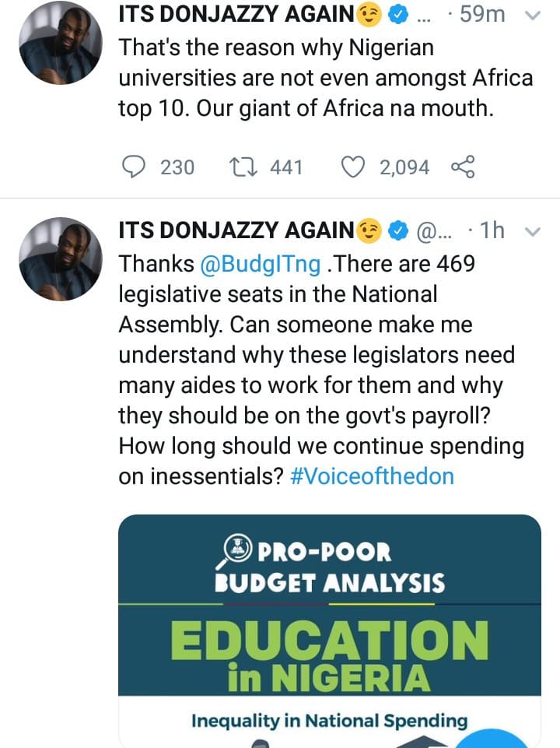Like the tweet about Nigerian universities
Image resolution: width=560 pixels, height=748 pixels.
(354, 167)
